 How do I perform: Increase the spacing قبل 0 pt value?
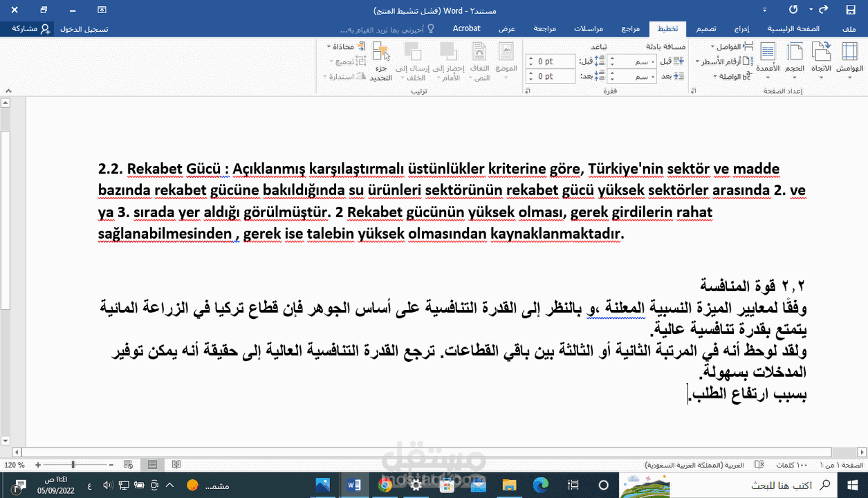(x=531, y=59)
